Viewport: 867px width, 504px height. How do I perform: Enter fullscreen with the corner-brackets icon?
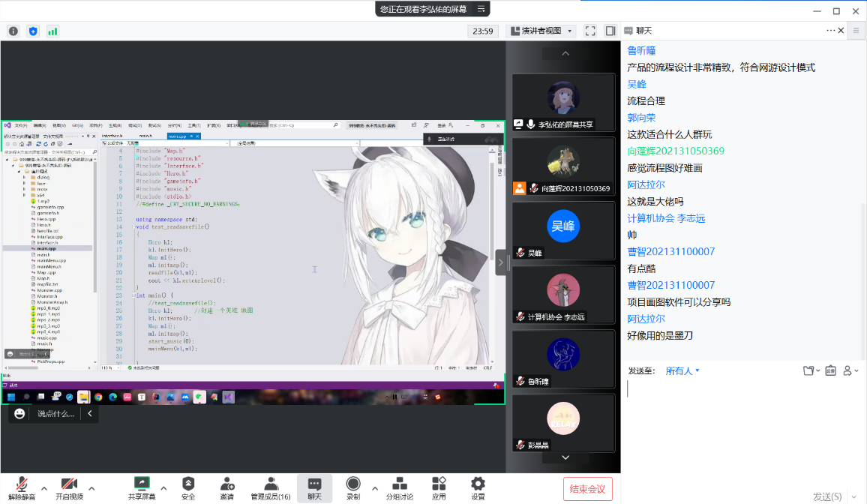point(590,31)
